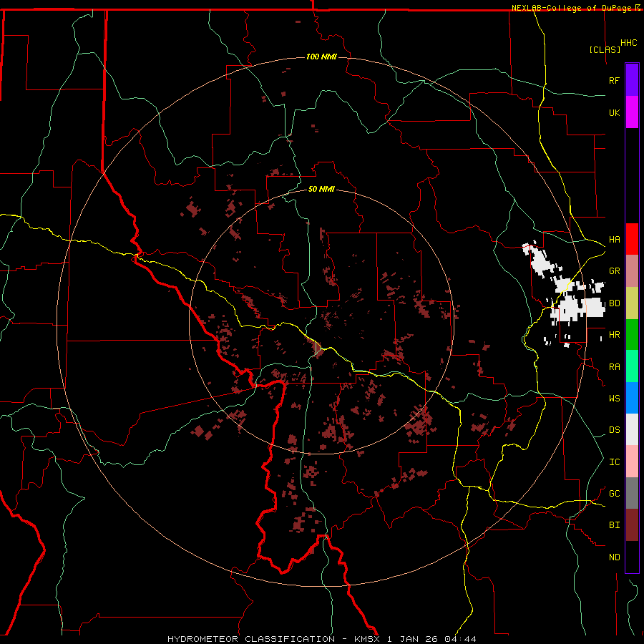Screen dimensions: 644x644
Task: Click the RF purple legend swatch
Action: 632,80
